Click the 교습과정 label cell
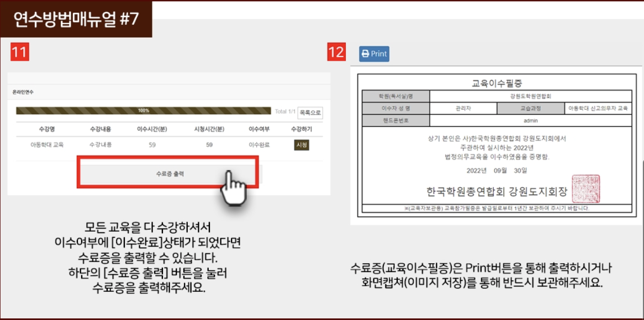 531,108
